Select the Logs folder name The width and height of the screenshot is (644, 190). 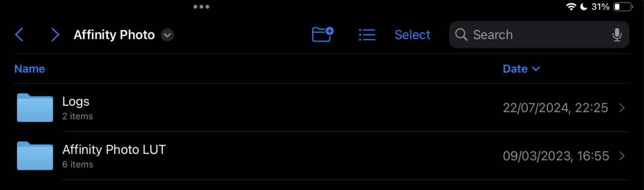(x=76, y=101)
